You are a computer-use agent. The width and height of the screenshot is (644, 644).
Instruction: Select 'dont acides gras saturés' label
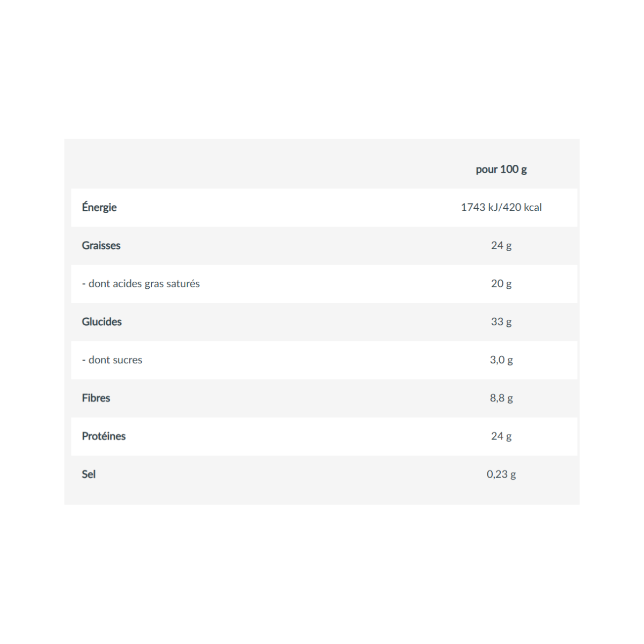[x=141, y=283]
